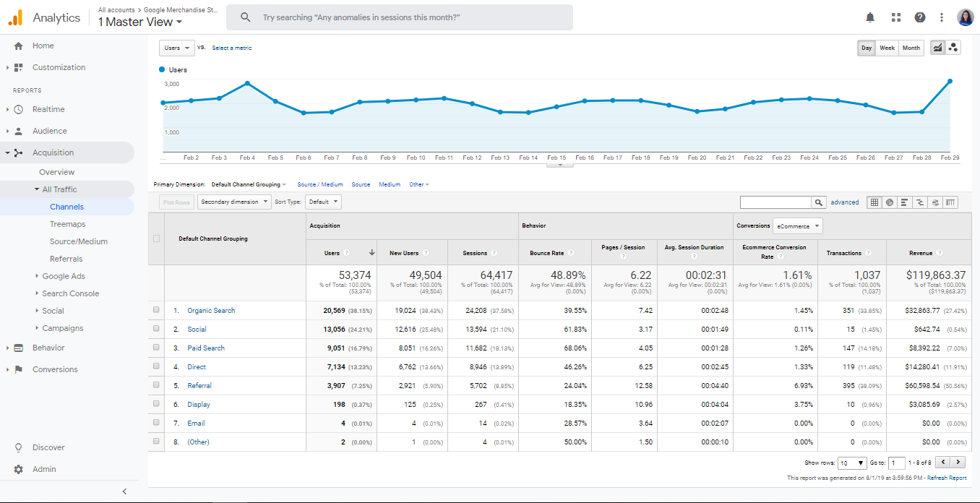Viewport: 980px width, 503px height.
Task: Expand the Search Console section
Action: coord(70,293)
